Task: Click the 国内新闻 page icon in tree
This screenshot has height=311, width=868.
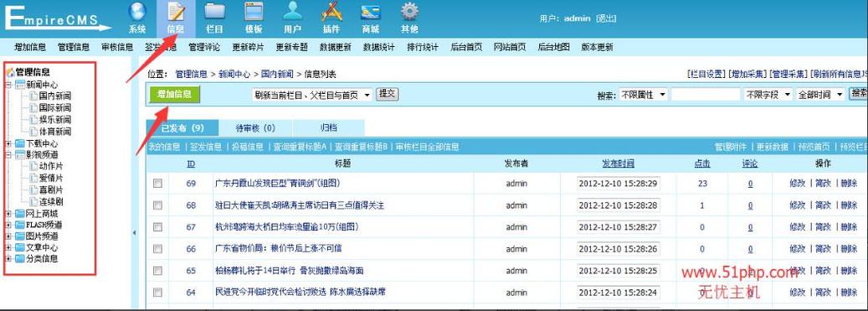Action: coord(33,96)
